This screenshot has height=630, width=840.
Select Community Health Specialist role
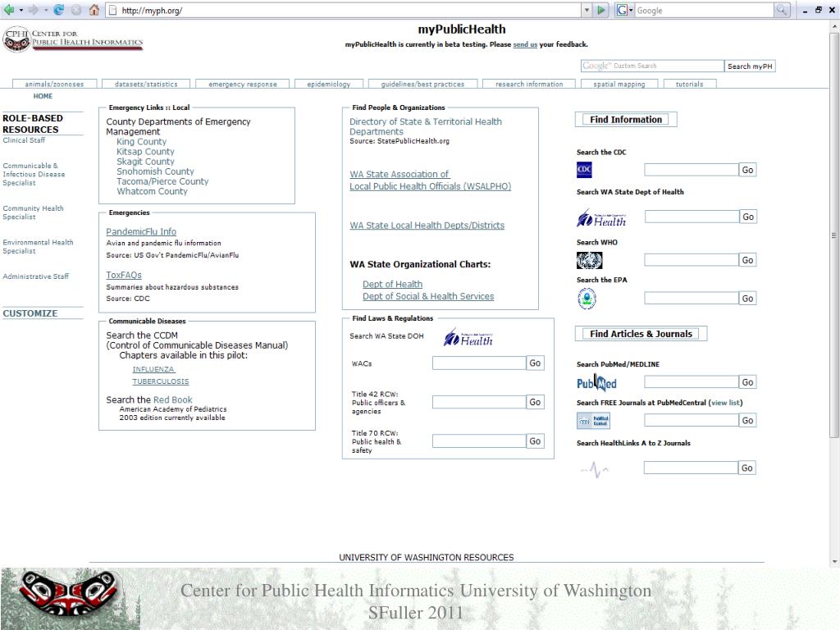tap(33, 212)
